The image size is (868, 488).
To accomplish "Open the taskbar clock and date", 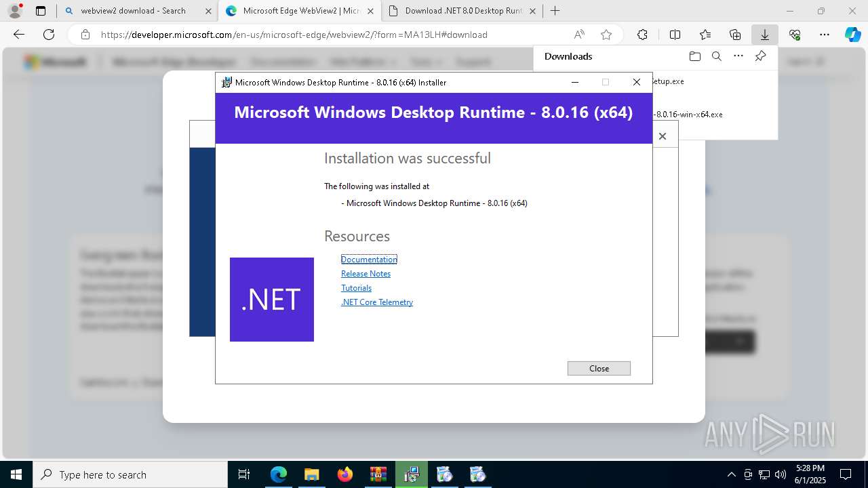I will click(x=810, y=474).
